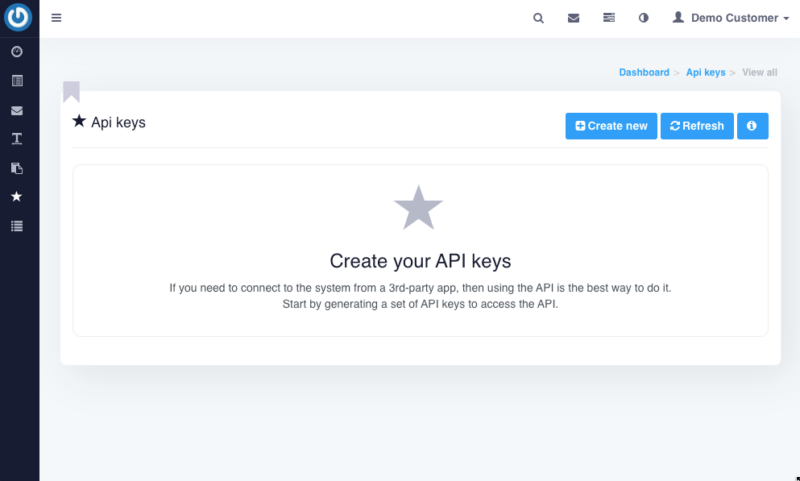The height and width of the screenshot is (481, 800).
Task: Click the power logo in top-left corner
Action: (19, 18)
